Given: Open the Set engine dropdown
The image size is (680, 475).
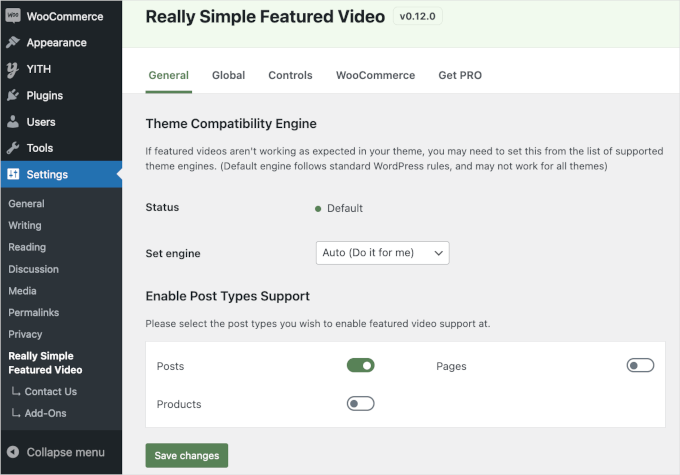Looking at the screenshot, I should coord(382,253).
